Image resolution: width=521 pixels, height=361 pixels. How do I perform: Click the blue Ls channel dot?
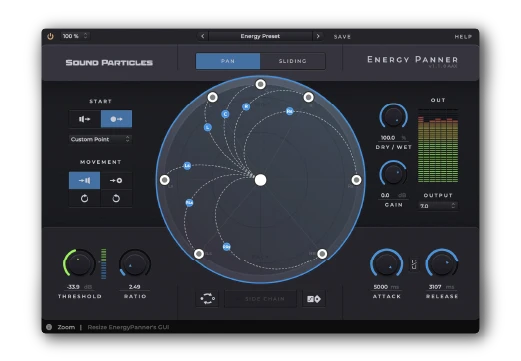187,166
